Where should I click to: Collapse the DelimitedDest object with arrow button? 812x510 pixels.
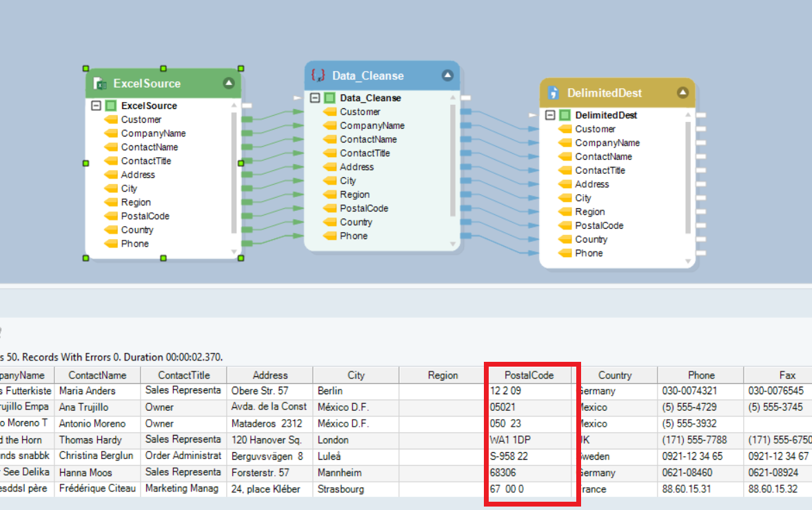[x=682, y=92]
